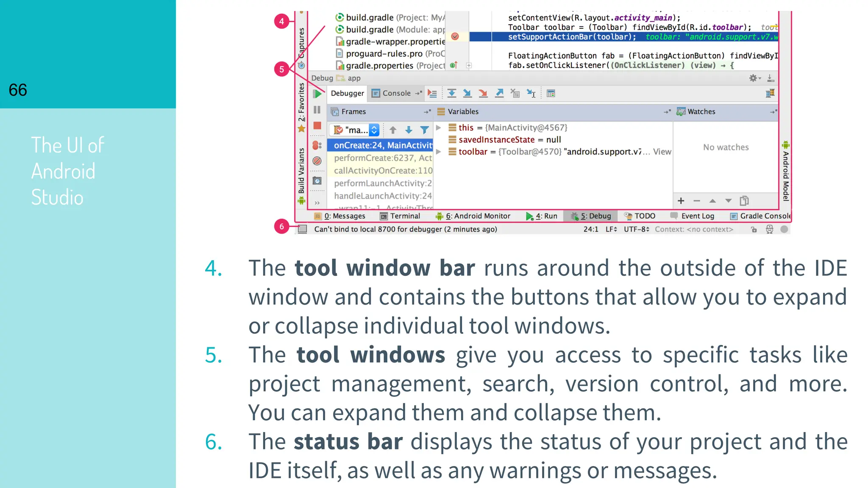
Task: Click Run to Cursor icon
Action: click(x=531, y=94)
